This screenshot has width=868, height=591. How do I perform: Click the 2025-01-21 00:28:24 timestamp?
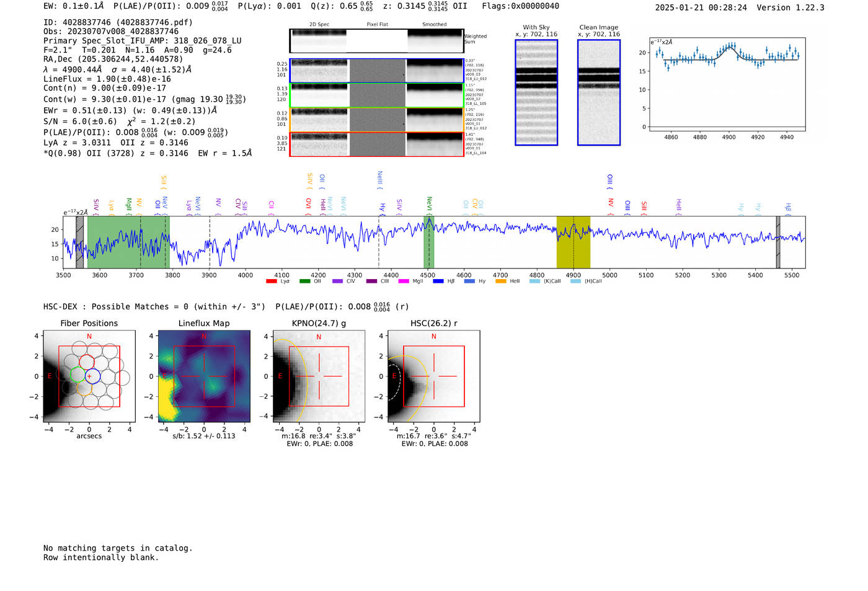[x=701, y=8]
